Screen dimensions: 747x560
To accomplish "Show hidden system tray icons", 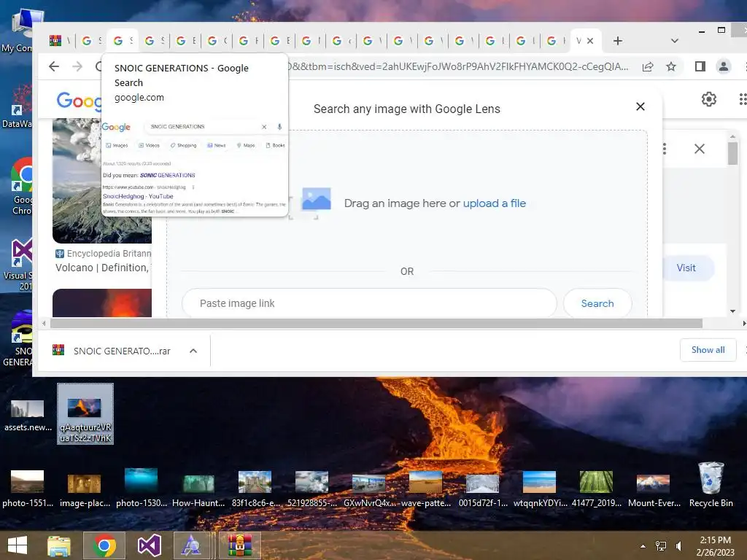I will pos(643,546).
